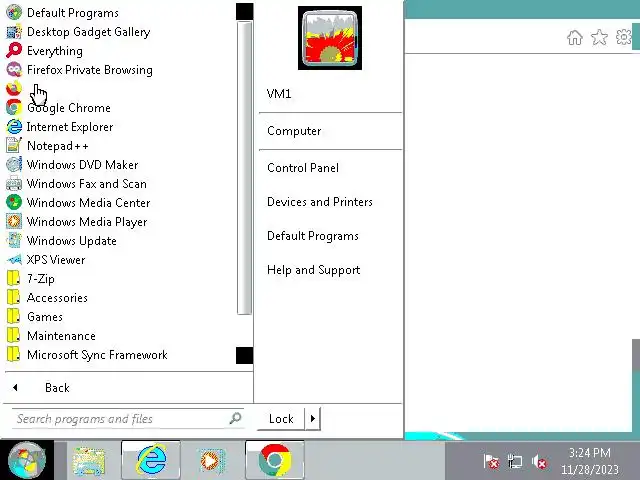640x480 pixels.
Task: Click the magnifier icon in the search box
Action: [x=235, y=418]
